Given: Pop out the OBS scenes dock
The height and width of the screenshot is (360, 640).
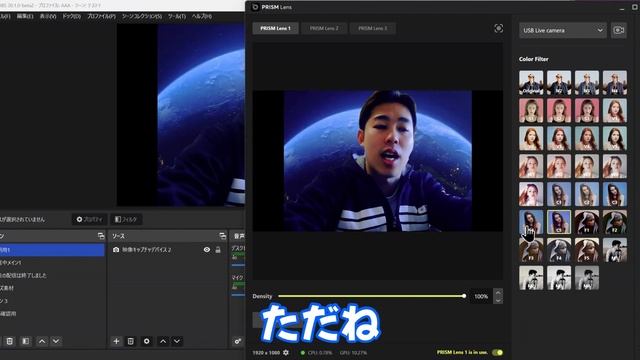Looking at the screenshot, I should (101, 236).
